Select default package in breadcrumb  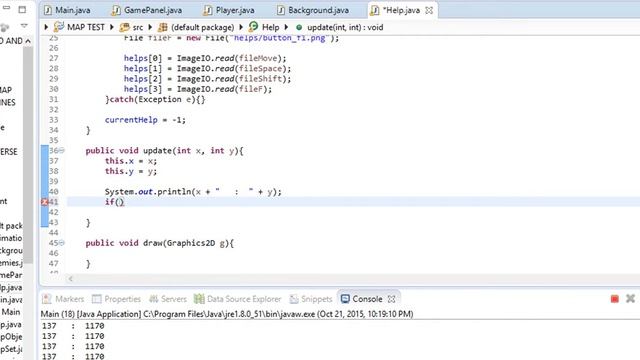[x=196, y=27]
